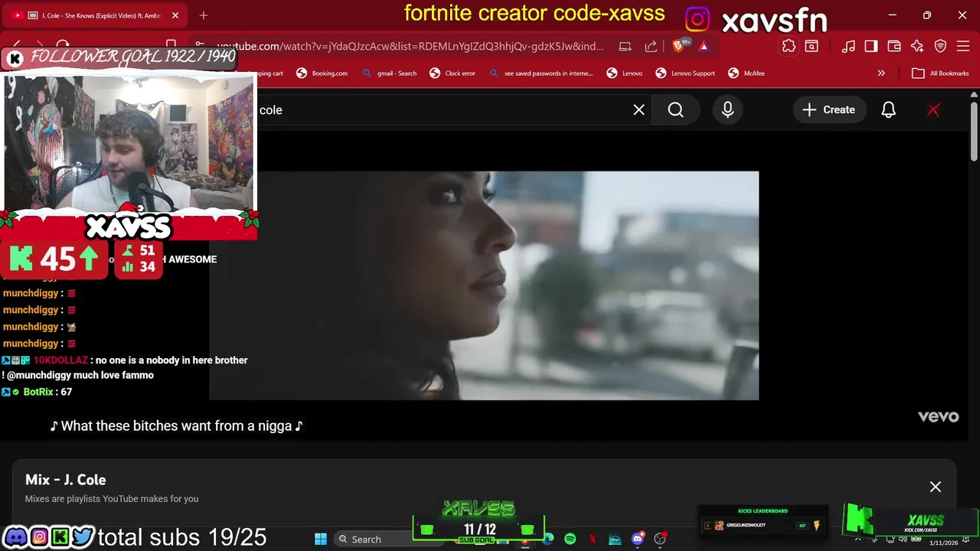This screenshot has height=551, width=980.
Task: Open the Extensions puzzle icon
Action: 789,47
